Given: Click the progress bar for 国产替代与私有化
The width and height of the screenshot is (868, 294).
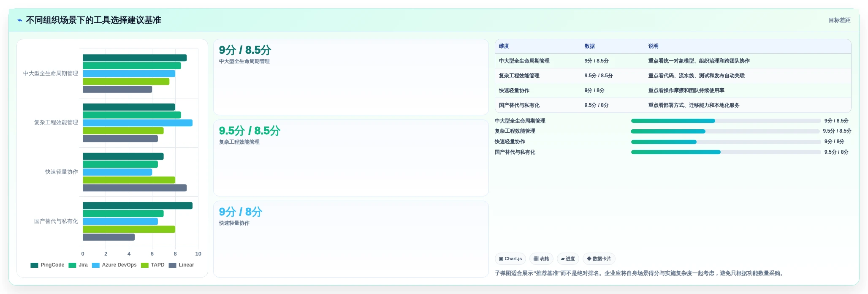Looking at the screenshot, I should [x=726, y=152].
